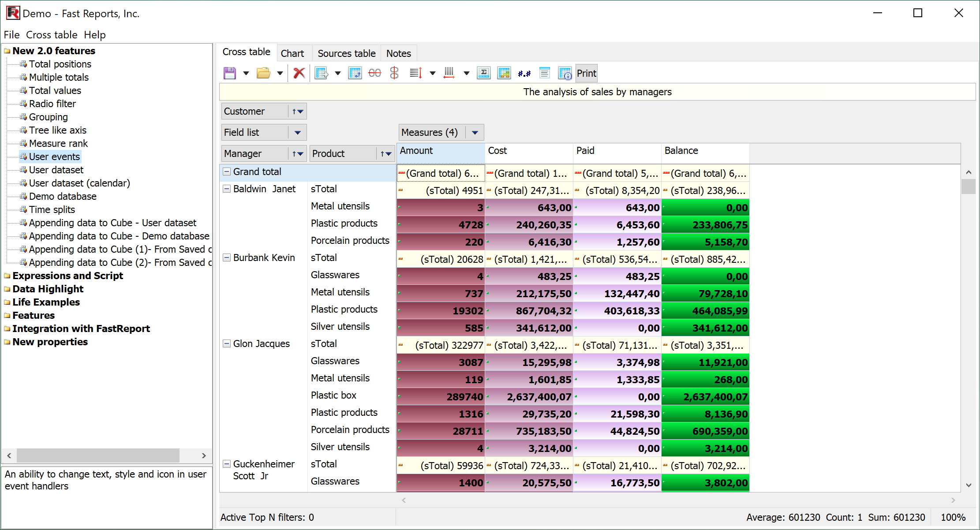Click the table info icon
Image resolution: width=980 pixels, height=530 pixels.
tap(565, 73)
